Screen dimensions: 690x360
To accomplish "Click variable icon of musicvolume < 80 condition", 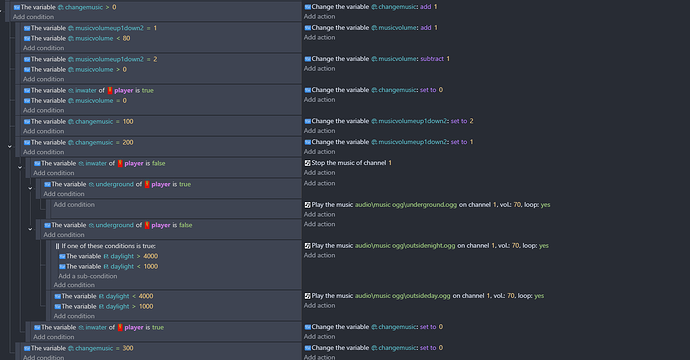I will click(x=27, y=39).
